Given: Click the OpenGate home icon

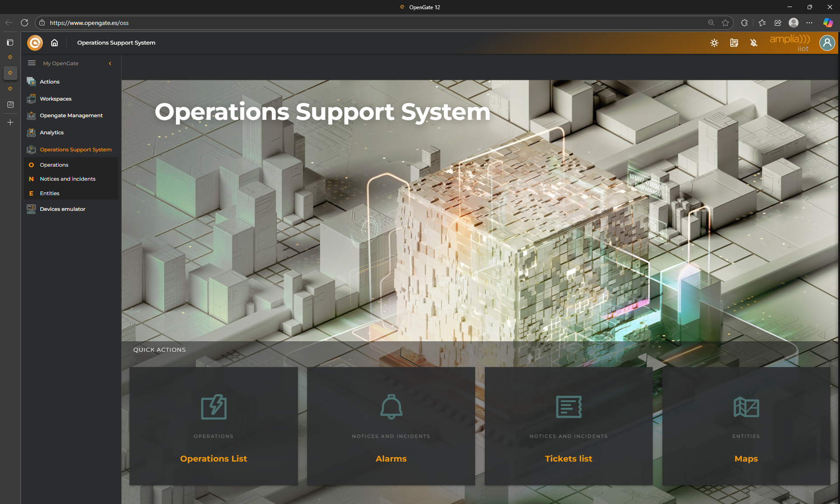Looking at the screenshot, I should point(54,42).
